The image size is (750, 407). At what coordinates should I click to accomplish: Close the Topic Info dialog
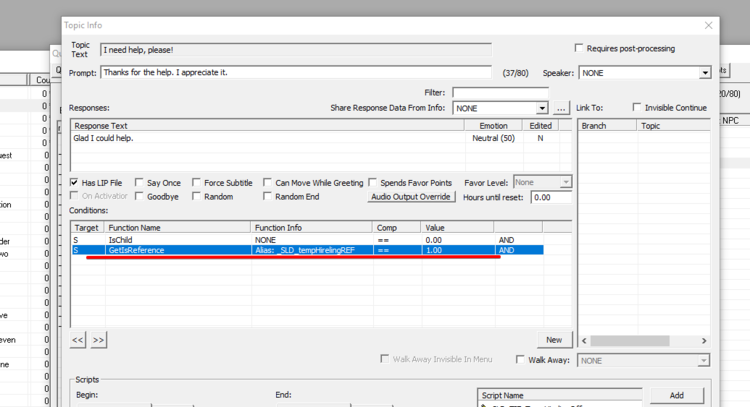coord(708,25)
